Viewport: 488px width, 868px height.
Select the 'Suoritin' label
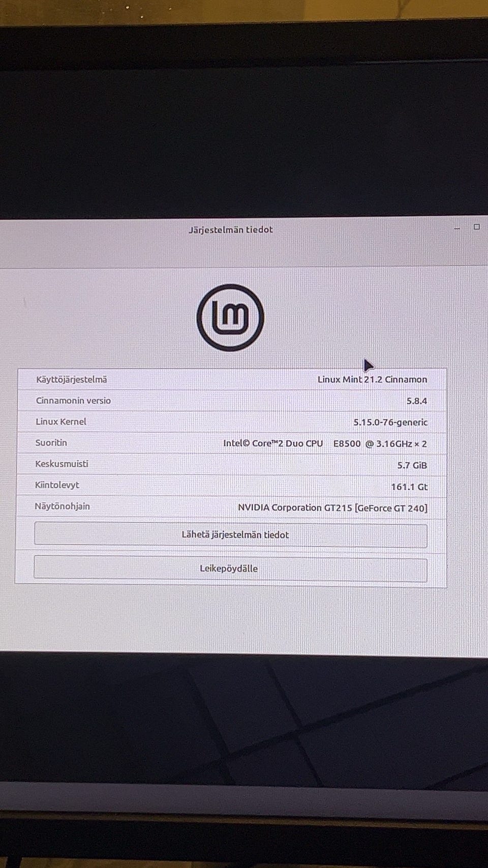coord(51,442)
